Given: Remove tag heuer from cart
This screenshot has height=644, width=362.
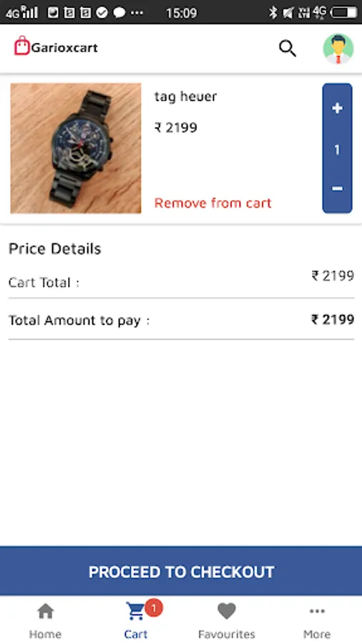Looking at the screenshot, I should [x=212, y=203].
